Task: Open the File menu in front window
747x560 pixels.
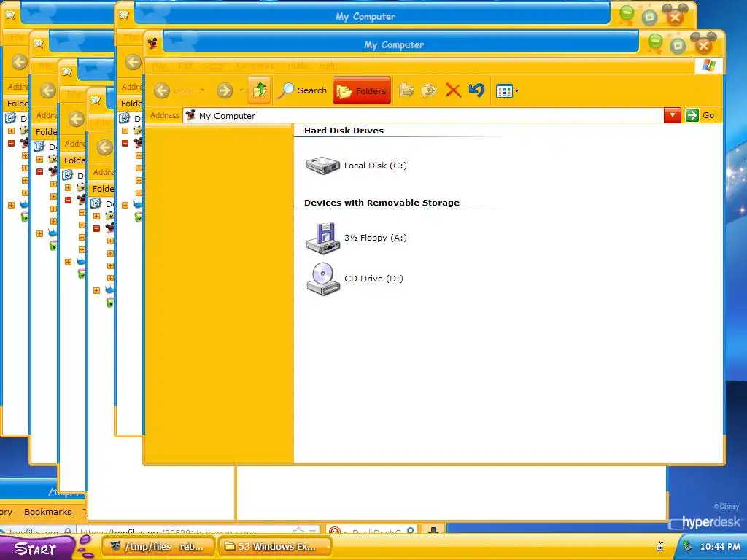Action: pos(159,66)
